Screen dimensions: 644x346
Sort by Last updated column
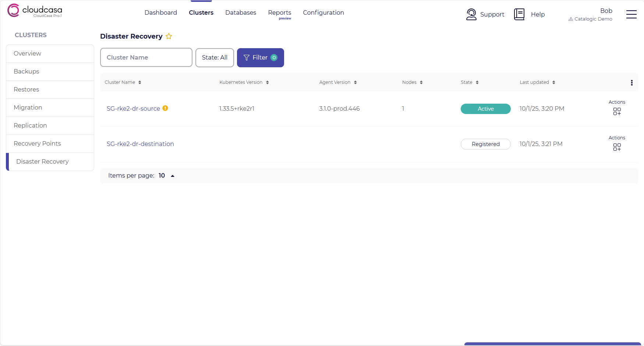coord(553,82)
